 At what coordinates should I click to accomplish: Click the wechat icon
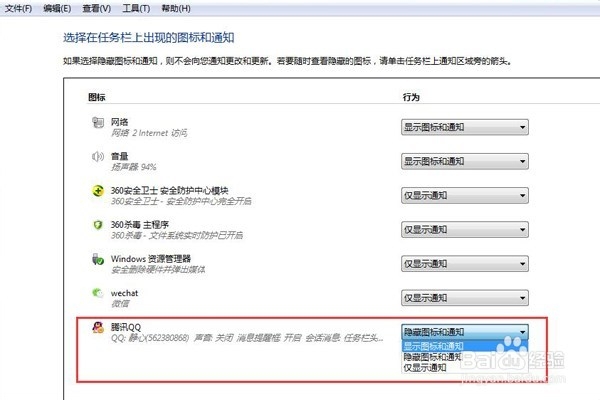98,293
